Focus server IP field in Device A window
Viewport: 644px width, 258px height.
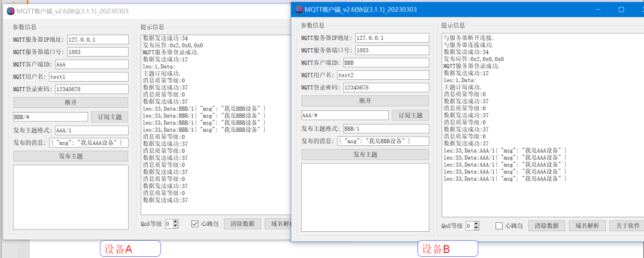(x=98, y=39)
